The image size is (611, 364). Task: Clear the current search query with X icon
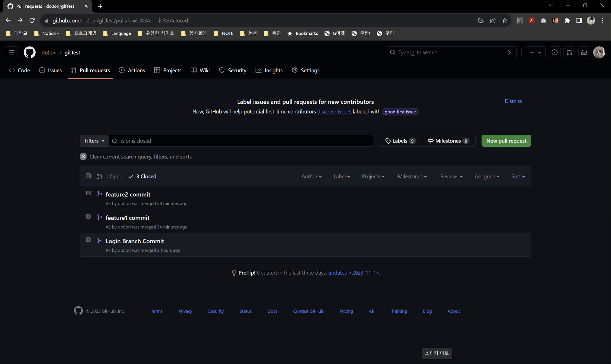83,157
